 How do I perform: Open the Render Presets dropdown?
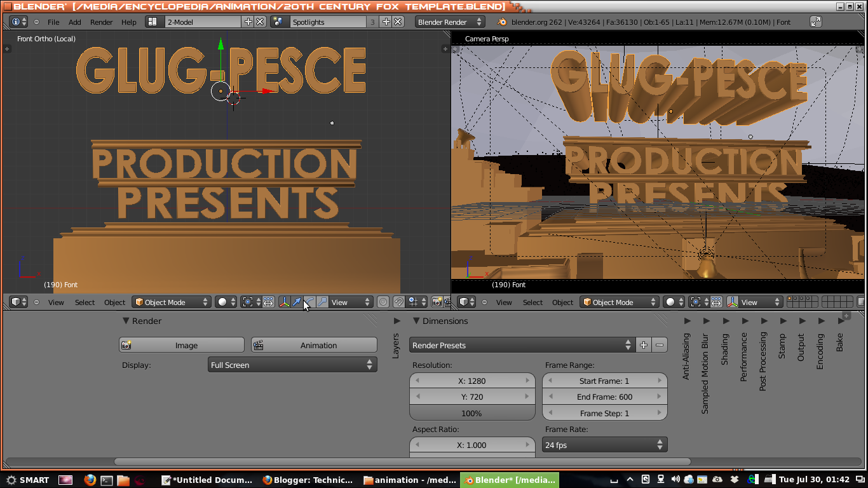coord(522,345)
